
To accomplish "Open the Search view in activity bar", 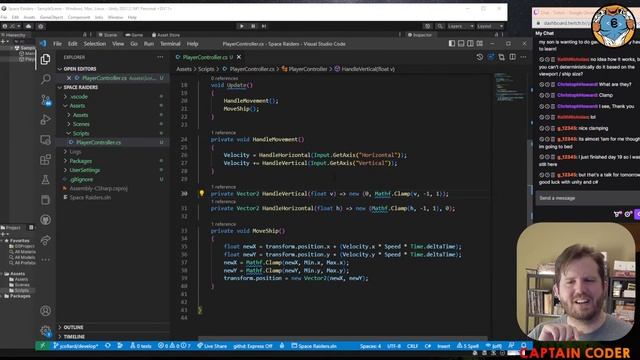I will click(x=45, y=79).
